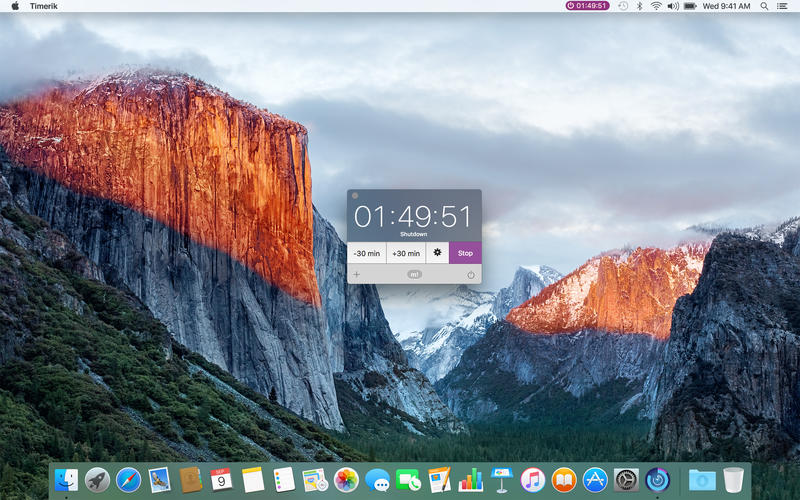Open the Bluetooth status menu

[640, 6]
